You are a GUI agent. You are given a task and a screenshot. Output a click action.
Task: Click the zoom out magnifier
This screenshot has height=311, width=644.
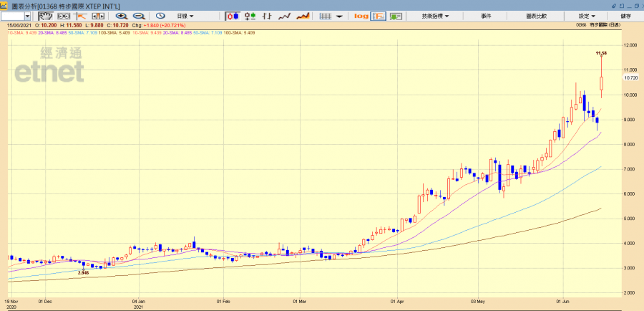pos(137,15)
